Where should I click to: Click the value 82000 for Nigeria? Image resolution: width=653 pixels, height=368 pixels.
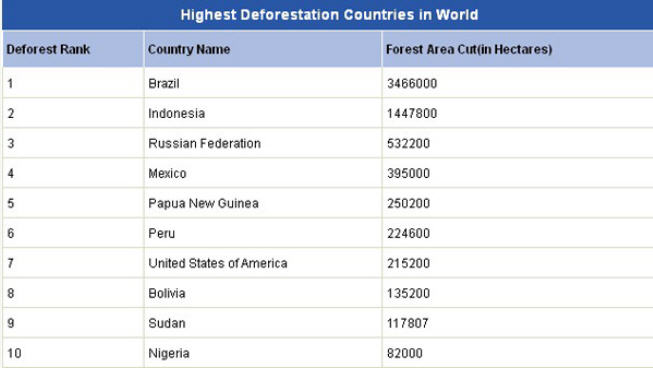[404, 353]
